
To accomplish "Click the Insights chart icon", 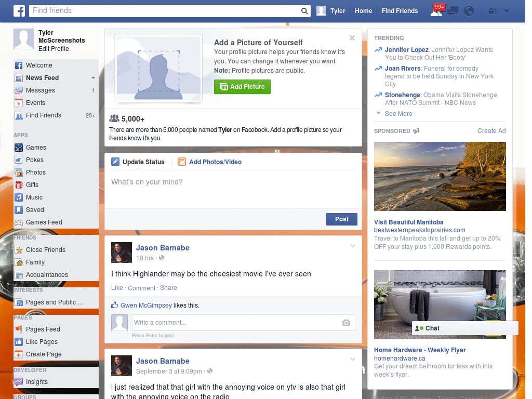I will click(x=19, y=382).
